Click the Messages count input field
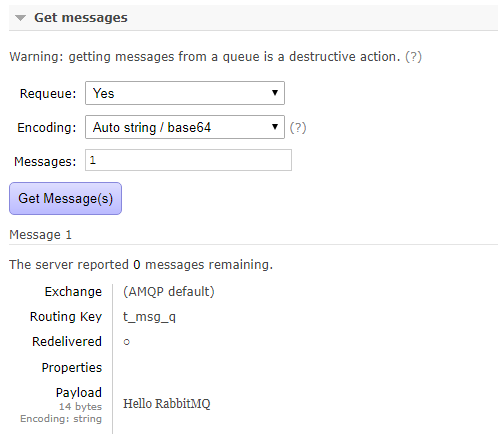Screen dimensions: 498x440 tap(188, 160)
